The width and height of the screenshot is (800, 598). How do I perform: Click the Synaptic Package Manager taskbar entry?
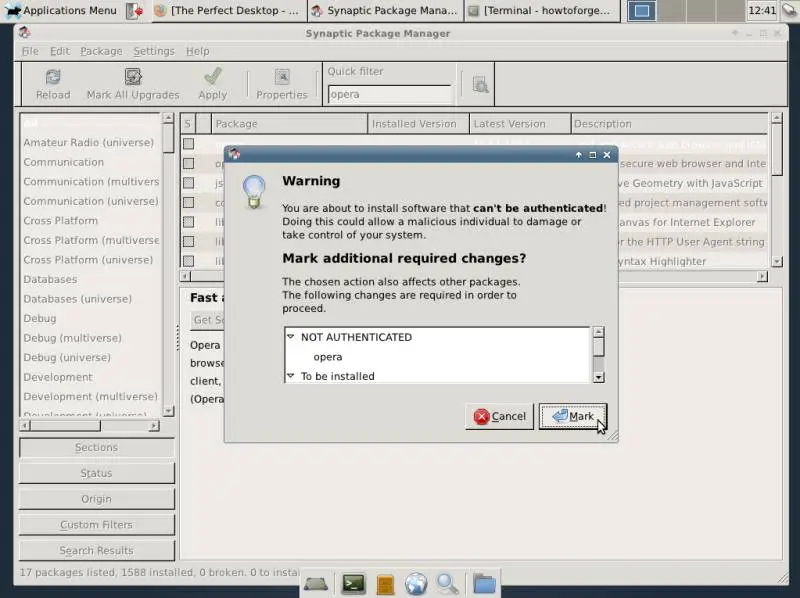point(385,10)
